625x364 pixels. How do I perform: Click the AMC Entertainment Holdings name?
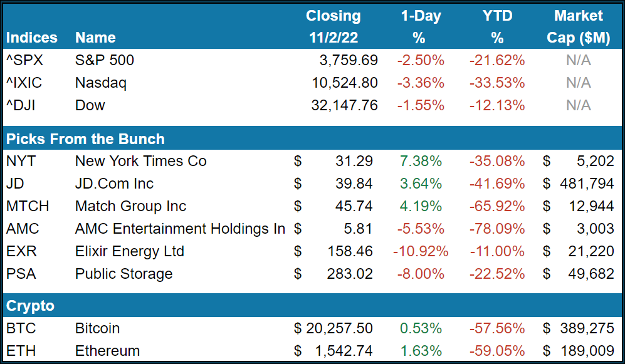coord(180,229)
